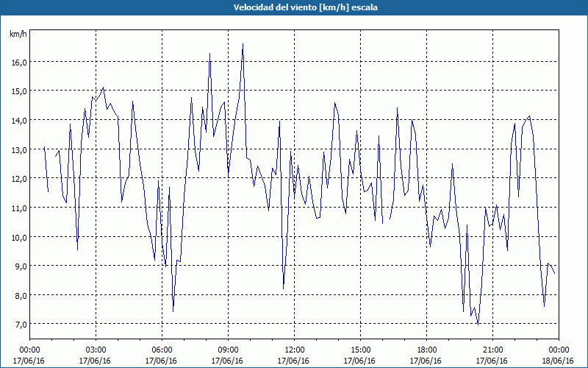Click the "18/06/16" date label

[558, 361]
